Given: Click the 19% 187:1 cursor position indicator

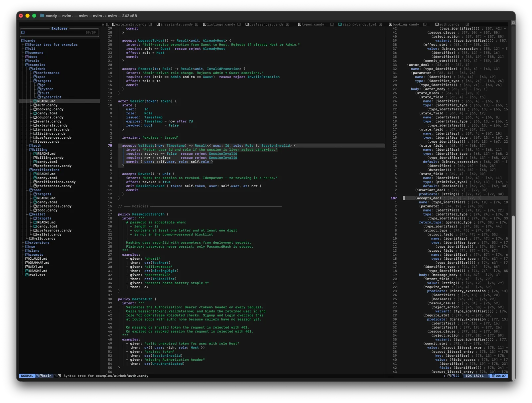Looking at the screenshot, I should click(x=474, y=376).
